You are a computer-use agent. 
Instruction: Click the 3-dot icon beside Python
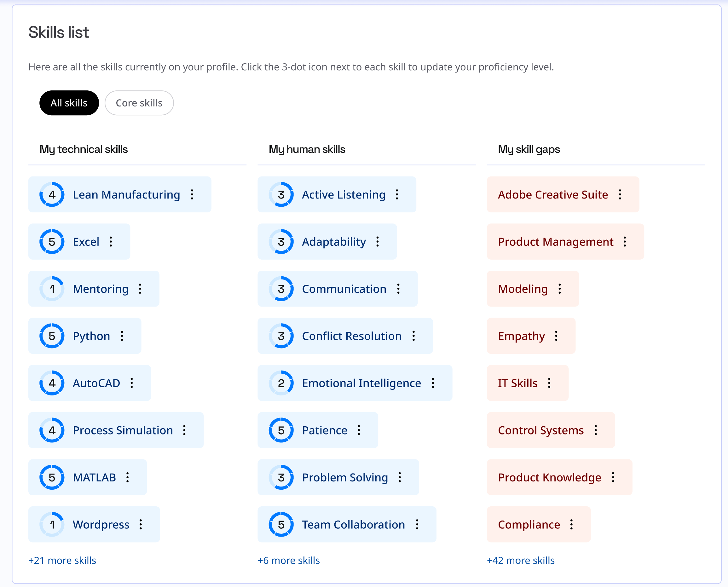tap(122, 336)
